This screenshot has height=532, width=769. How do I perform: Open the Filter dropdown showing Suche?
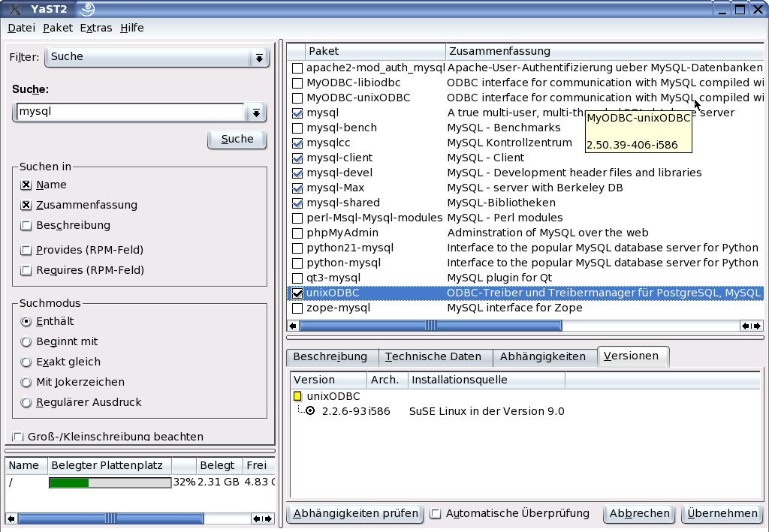[x=259, y=58]
